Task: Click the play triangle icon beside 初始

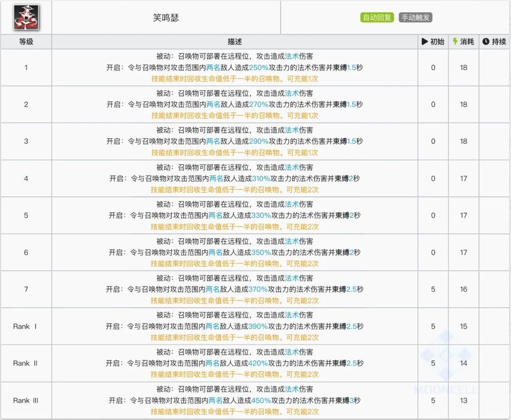Action: click(424, 42)
